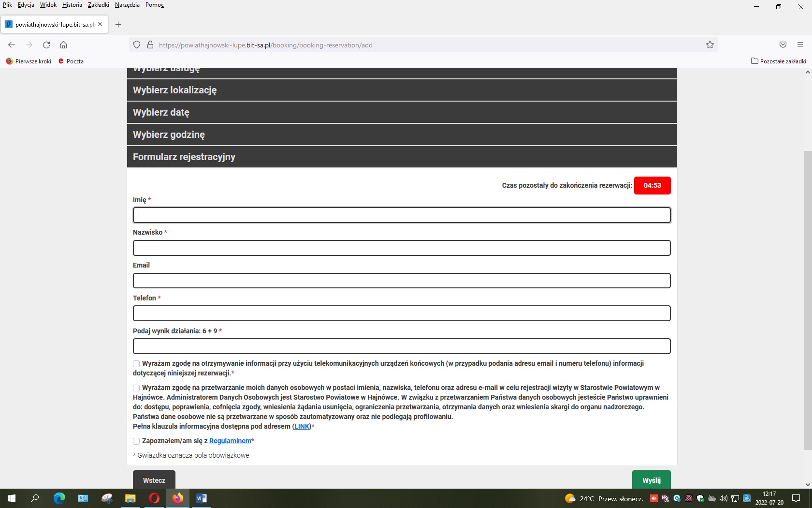Screen dimensions: 812x508
Task: Expand the Wybierz datę section
Action: pos(402,112)
